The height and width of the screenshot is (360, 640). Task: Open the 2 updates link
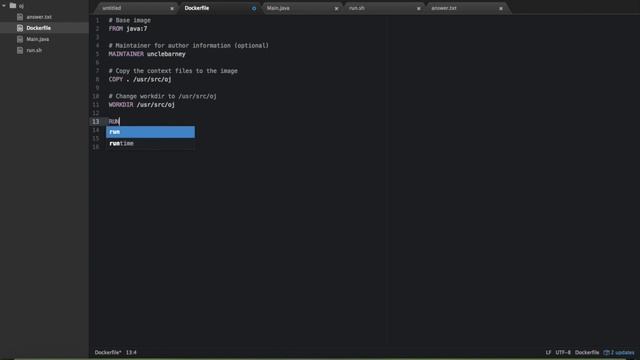pyautogui.click(x=622, y=353)
